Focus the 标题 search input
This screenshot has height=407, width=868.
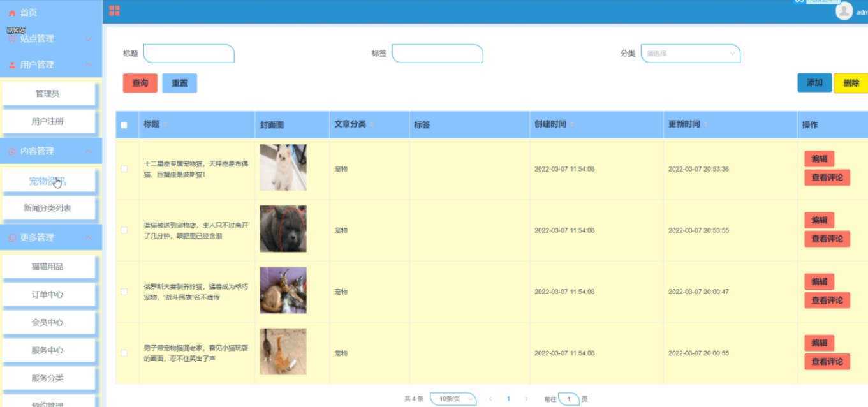(x=189, y=54)
